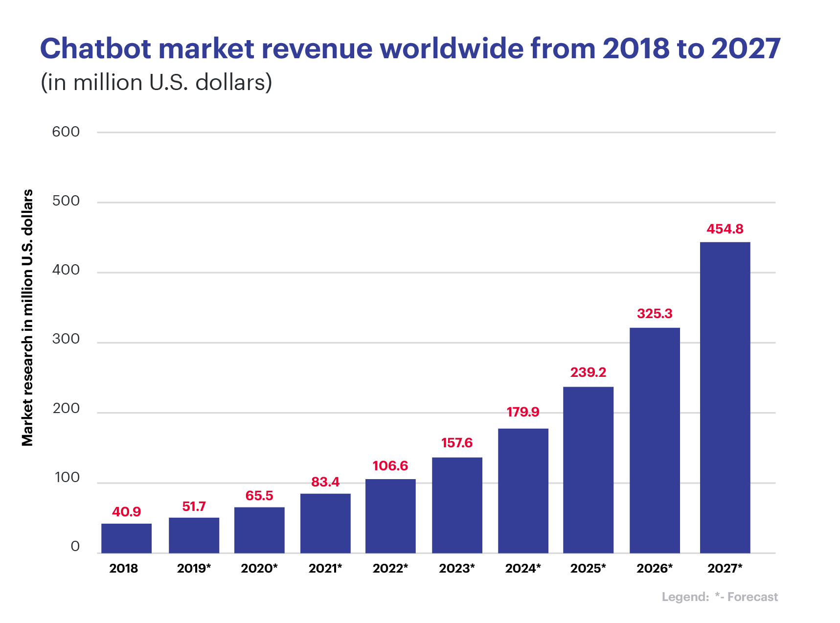Select the 2024* bar
This screenshot has height=623, width=840.
click(x=523, y=491)
